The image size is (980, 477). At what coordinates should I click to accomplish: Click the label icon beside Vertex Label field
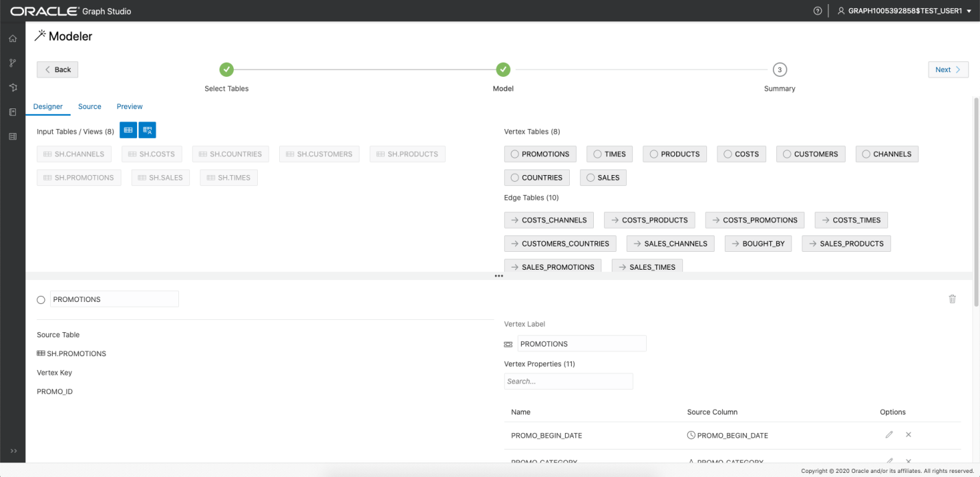click(x=508, y=344)
